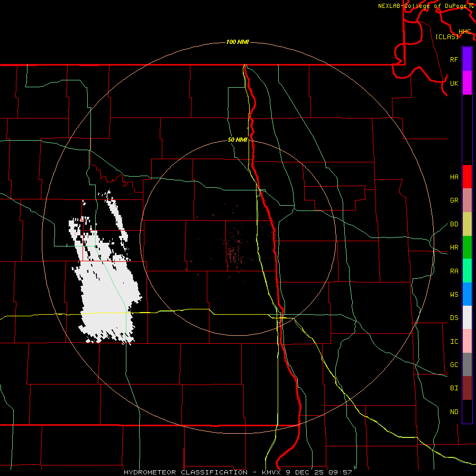The image size is (476, 476).
Task: Click the UK magenta legend swatch
Action: pyautogui.click(x=467, y=83)
